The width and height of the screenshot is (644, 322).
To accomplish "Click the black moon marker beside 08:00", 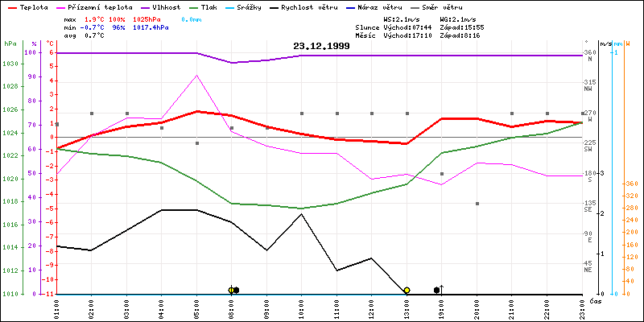I will click(x=237, y=290).
